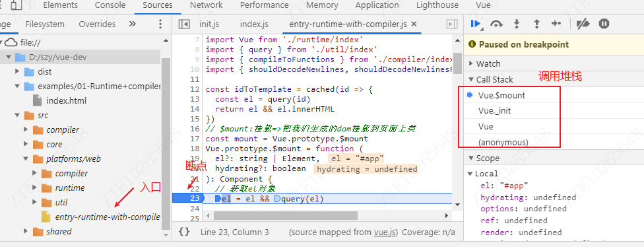Select the Vue call stack frame
This screenshot has width=644, height=247.
(486, 127)
